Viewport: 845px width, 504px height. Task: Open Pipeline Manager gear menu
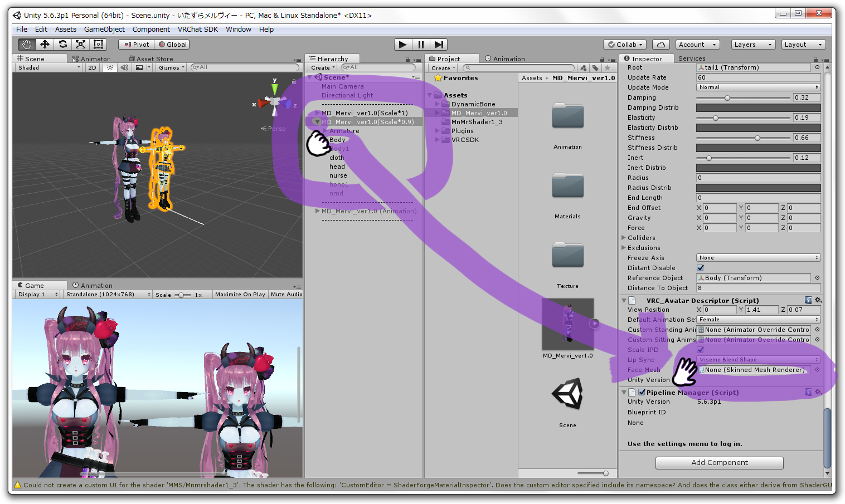(x=818, y=392)
